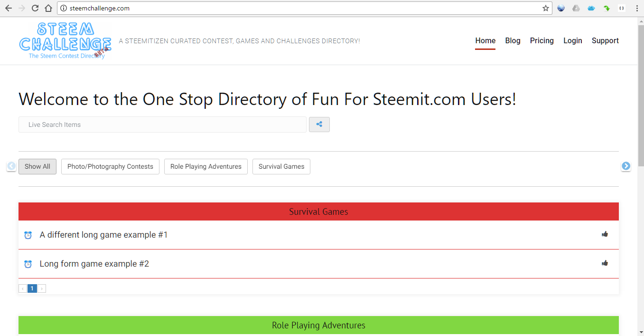Image resolution: width=644 pixels, height=336 pixels.
Task: Open the blue cloud extension icon
Action: 591,8
